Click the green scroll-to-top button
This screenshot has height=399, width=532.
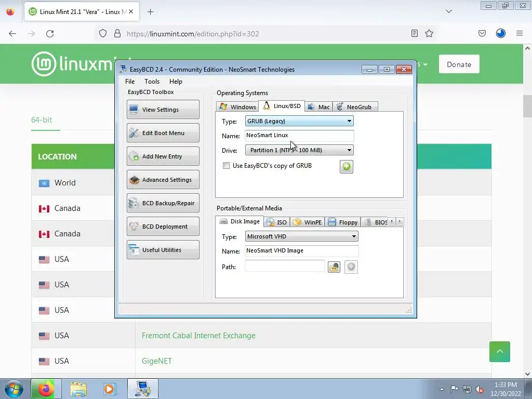pos(500,352)
